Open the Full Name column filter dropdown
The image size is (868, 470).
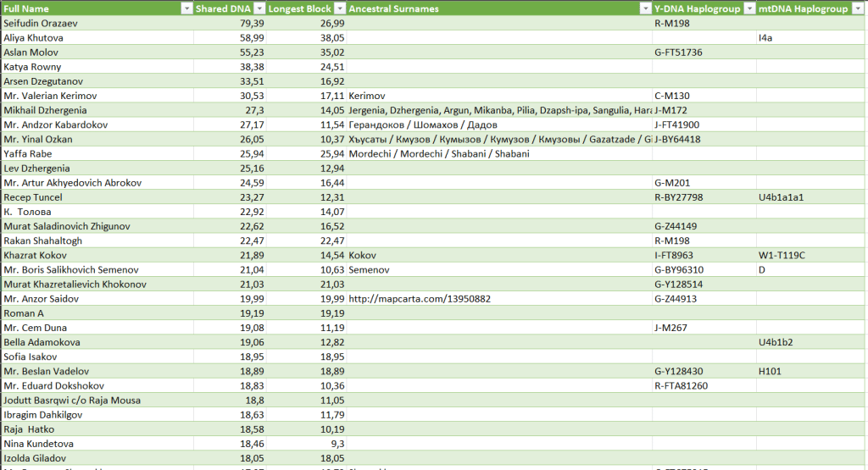click(x=186, y=8)
